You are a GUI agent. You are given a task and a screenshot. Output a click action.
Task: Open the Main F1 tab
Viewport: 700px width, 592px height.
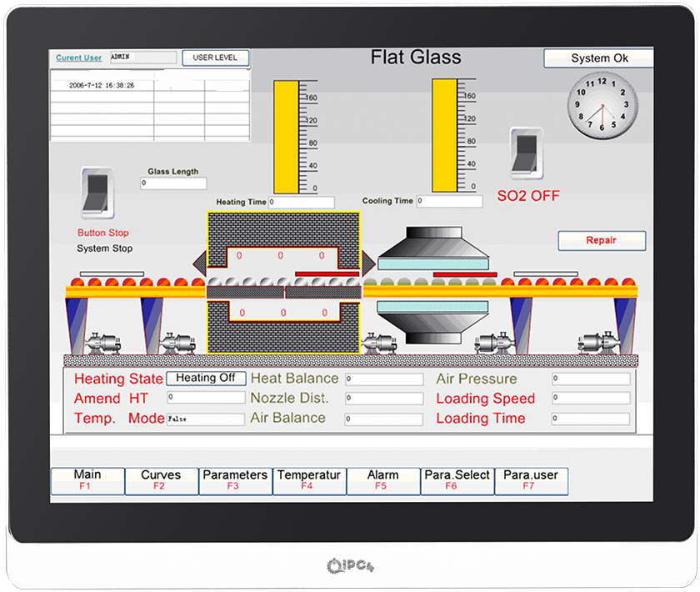point(87,481)
